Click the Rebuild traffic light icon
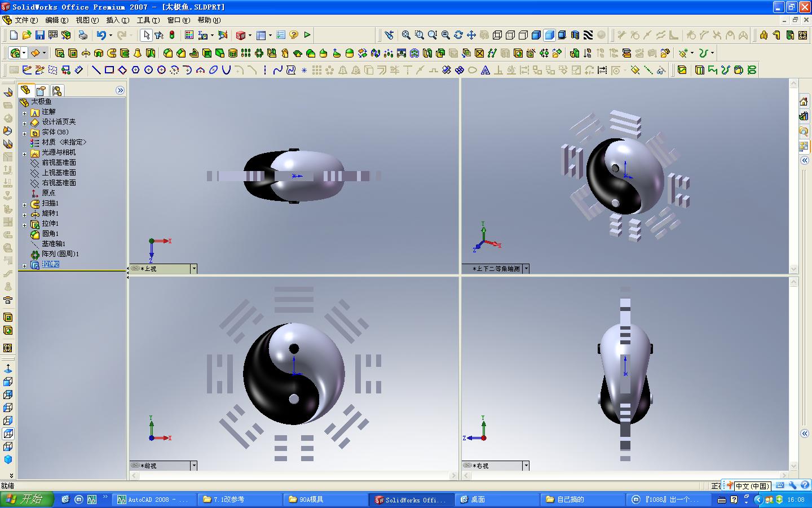 (172, 35)
